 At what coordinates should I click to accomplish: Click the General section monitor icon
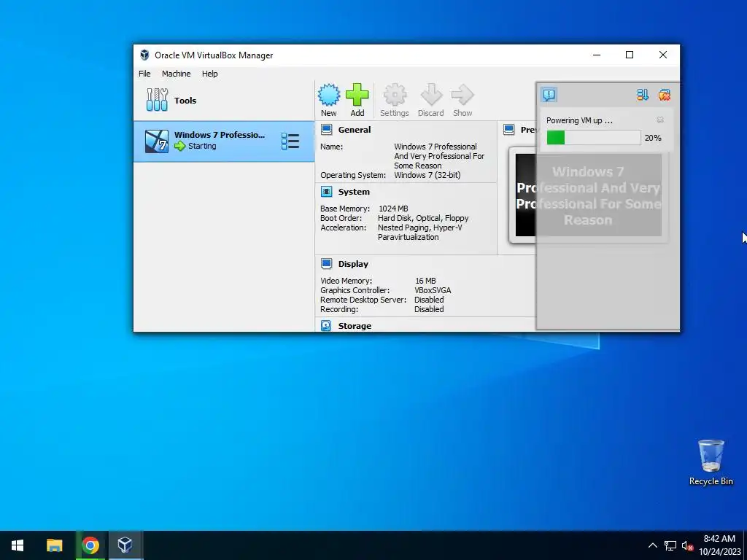click(x=326, y=130)
